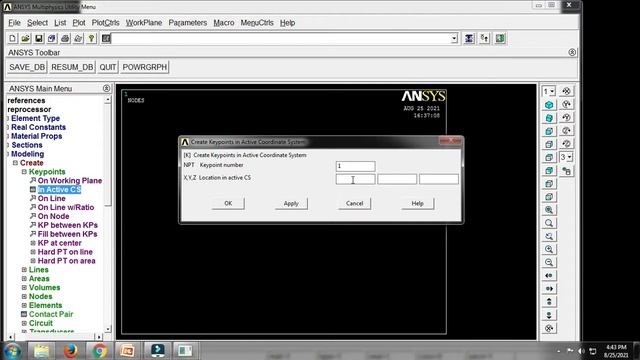Open the Pan-Zoom-Rotate toolbar icon
Image resolution: width=640 pixels, height=360 pixels.
pos(52,38)
